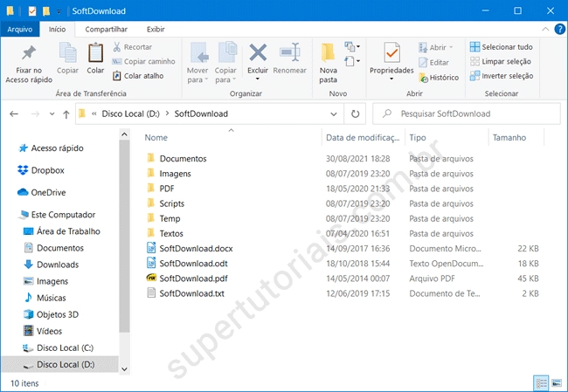Create a folder with Nova pasta icon
The width and height of the screenshot is (568, 392).
[329, 52]
